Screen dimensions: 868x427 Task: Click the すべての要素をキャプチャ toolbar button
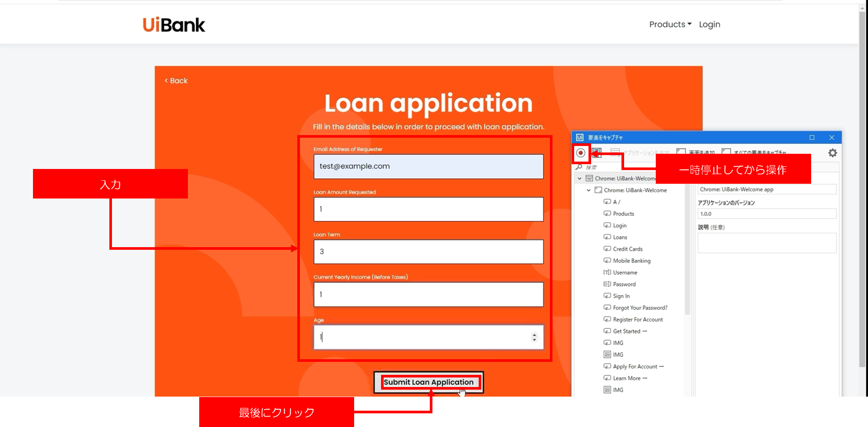(754, 152)
